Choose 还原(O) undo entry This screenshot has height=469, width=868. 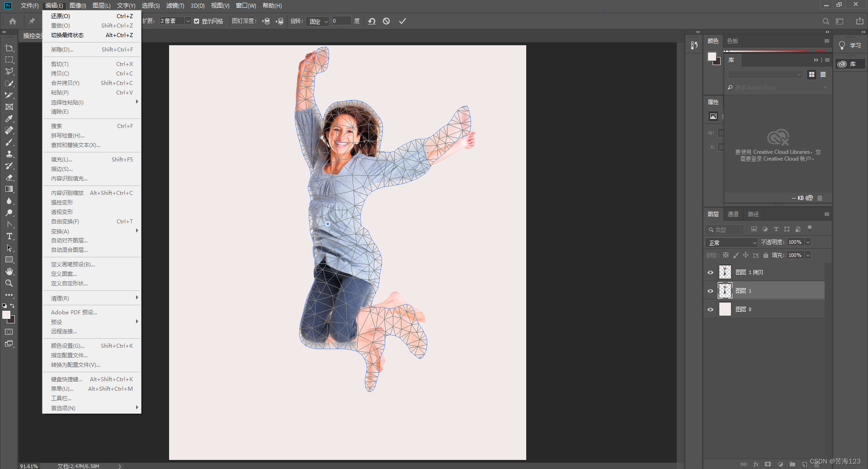point(92,16)
